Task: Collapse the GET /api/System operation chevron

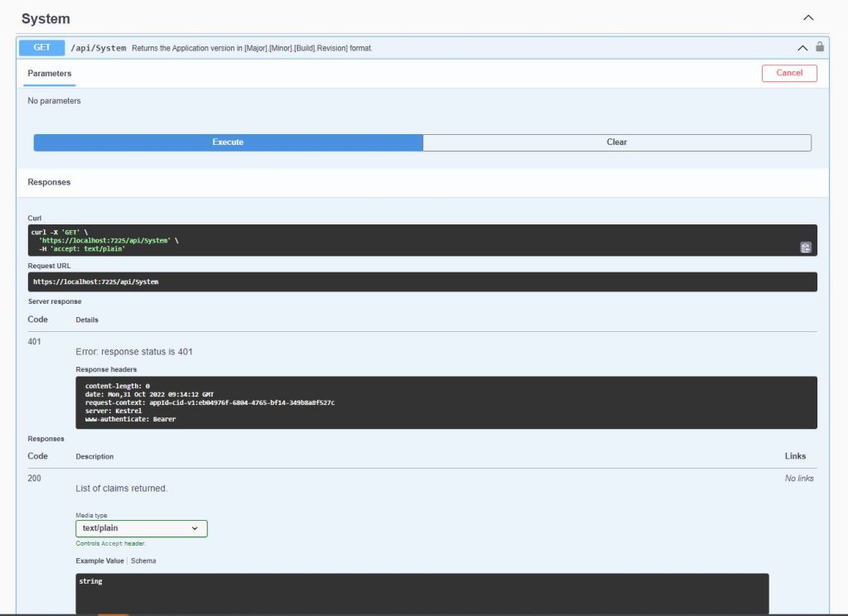Action: tap(802, 48)
